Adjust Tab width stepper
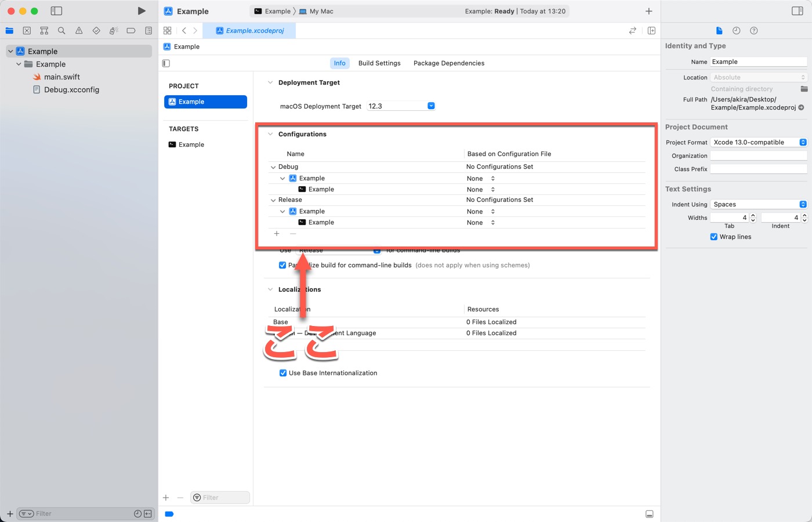 click(x=753, y=217)
